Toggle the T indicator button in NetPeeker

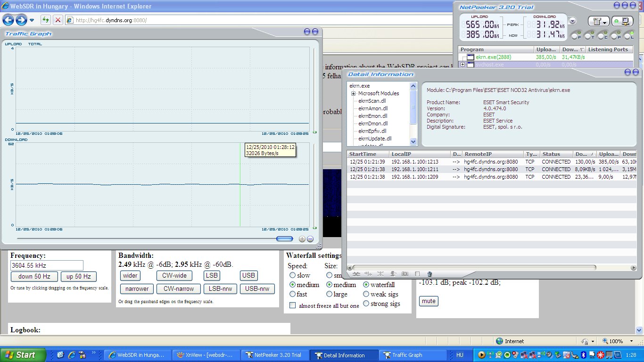[x=588, y=35]
